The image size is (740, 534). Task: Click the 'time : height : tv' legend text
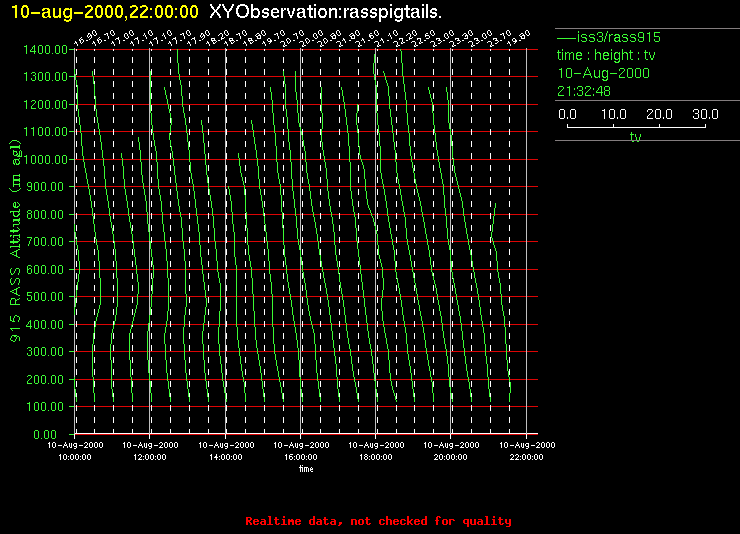[x=608, y=55]
